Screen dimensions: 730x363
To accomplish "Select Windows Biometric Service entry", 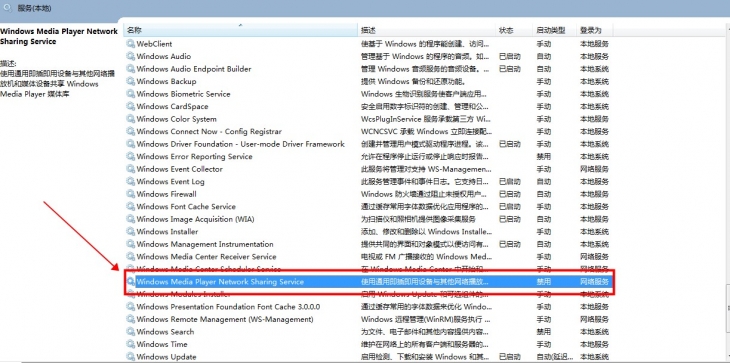I will [368, 94].
